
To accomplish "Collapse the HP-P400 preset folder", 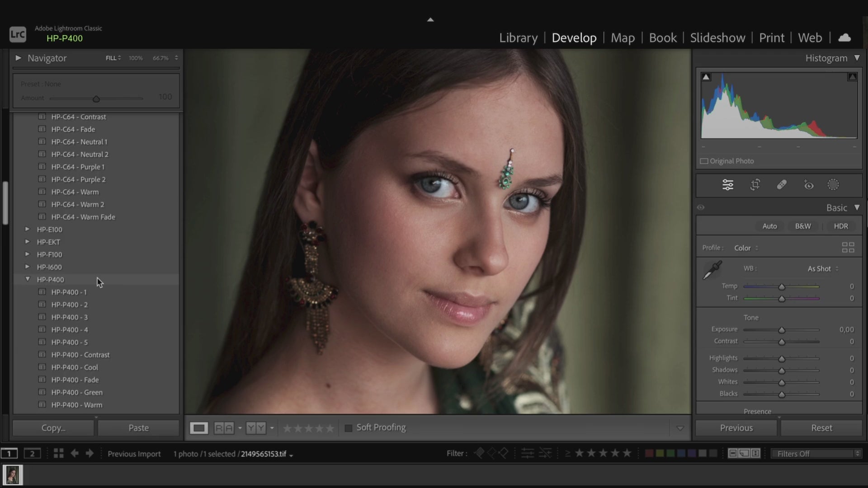I will 28,279.
